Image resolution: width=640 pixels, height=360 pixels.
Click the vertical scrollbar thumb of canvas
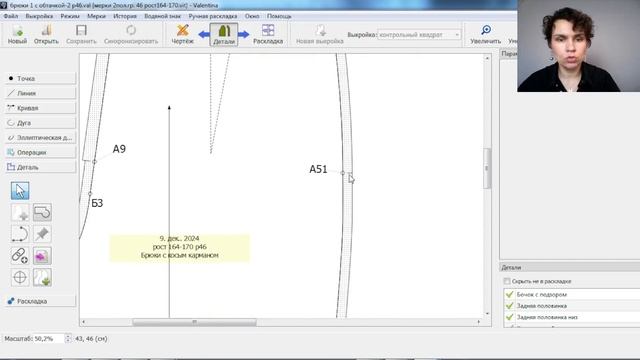487,168
